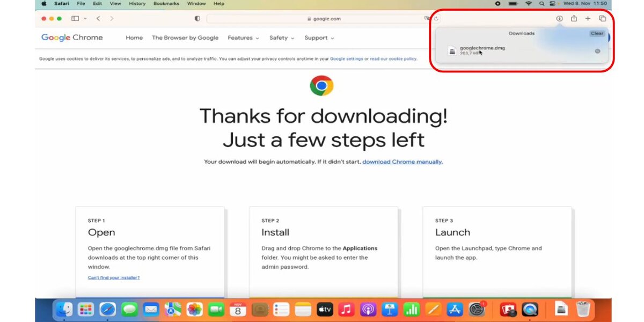This screenshot has height=322, width=644.
Task: Click the Share icon in Safari toolbar
Action: coord(574,18)
